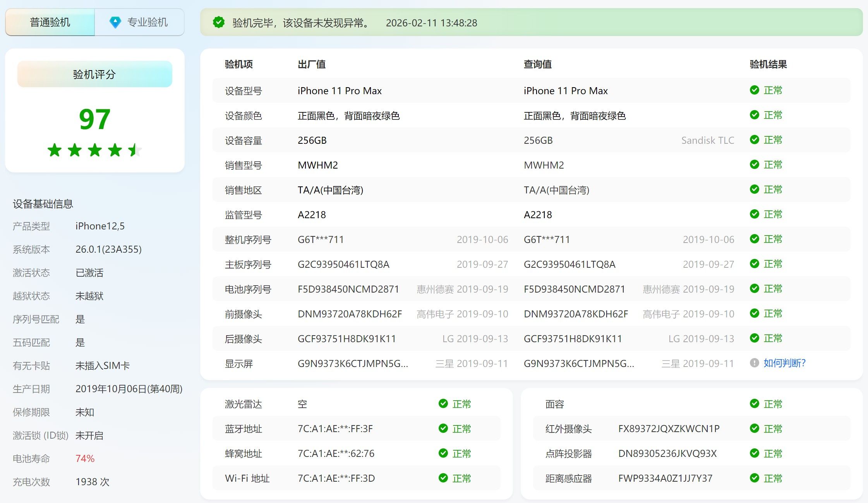Click the green check next to 激光雷达

click(443, 404)
